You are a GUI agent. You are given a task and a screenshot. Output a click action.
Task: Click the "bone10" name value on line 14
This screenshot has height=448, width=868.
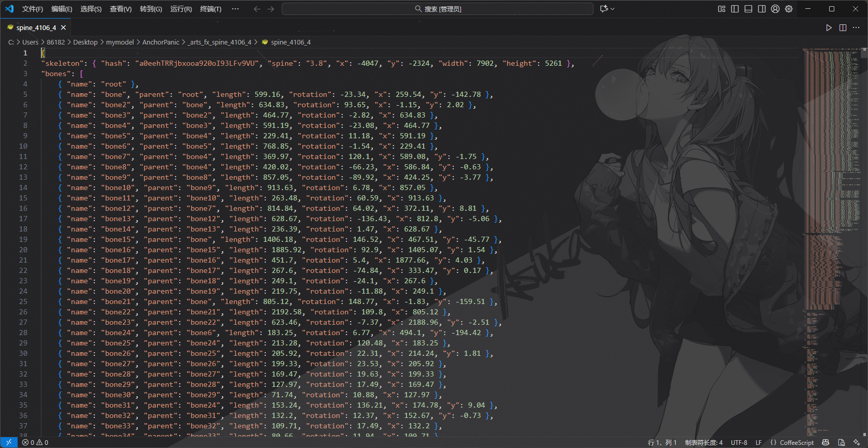click(x=120, y=187)
